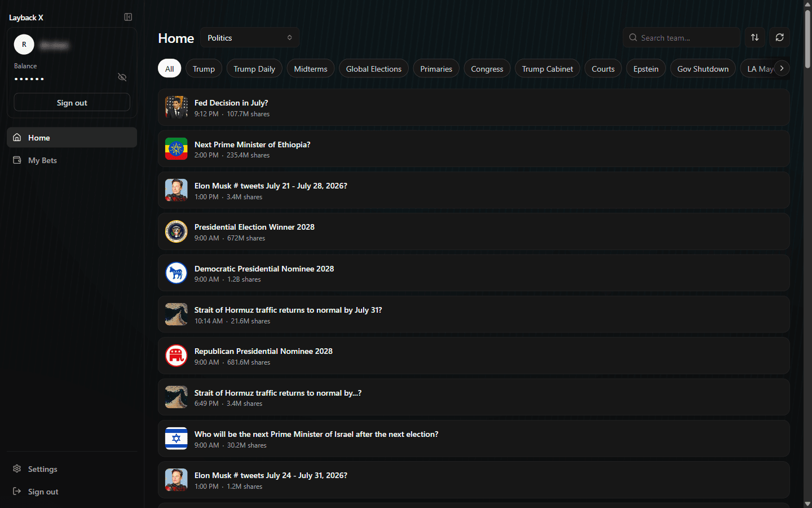Open Republican Presidential Nominee 2028 market
Viewport: 812px width, 508px height.
pos(474,356)
